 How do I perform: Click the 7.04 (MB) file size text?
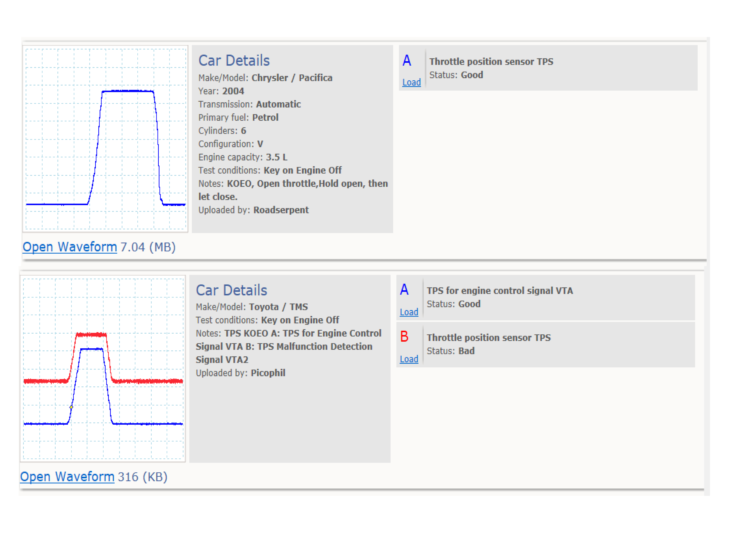tap(148, 247)
